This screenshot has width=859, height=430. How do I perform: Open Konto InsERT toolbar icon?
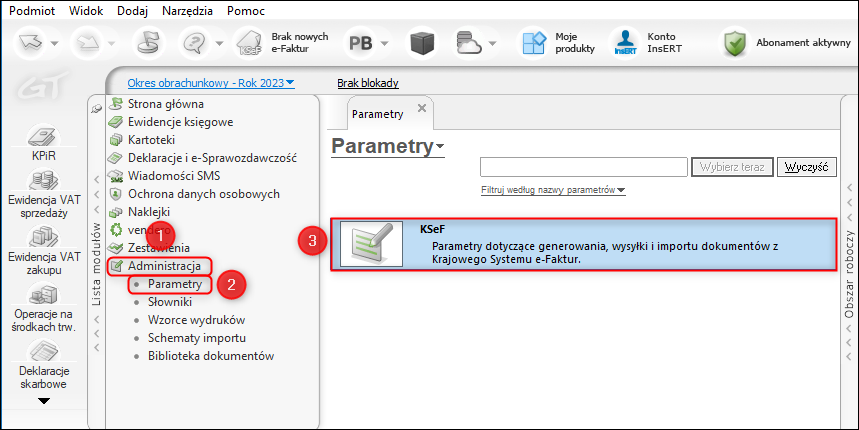pos(626,43)
